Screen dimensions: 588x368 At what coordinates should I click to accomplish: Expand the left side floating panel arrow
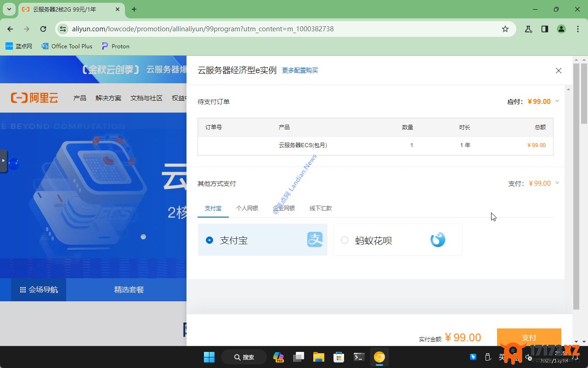(4, 161)
